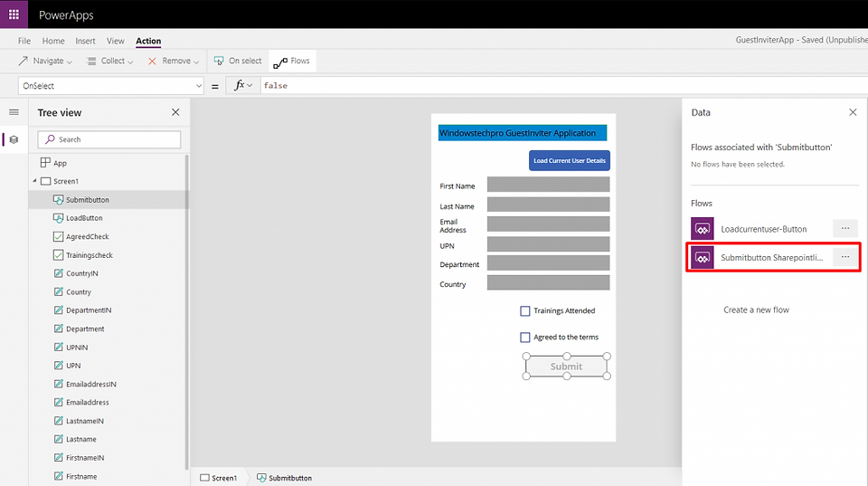868x486 pixels.
Task: Select the Action tab
Action: [x=148, y=41]
